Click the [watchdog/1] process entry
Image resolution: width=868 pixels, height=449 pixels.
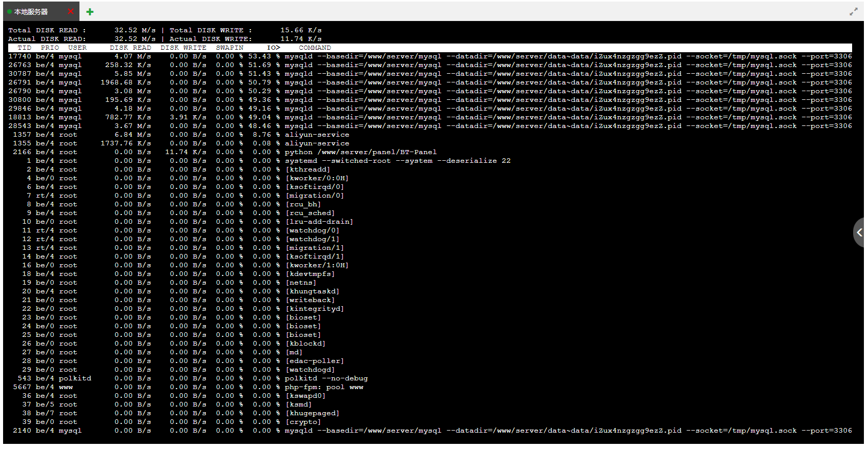pos(313,239)
